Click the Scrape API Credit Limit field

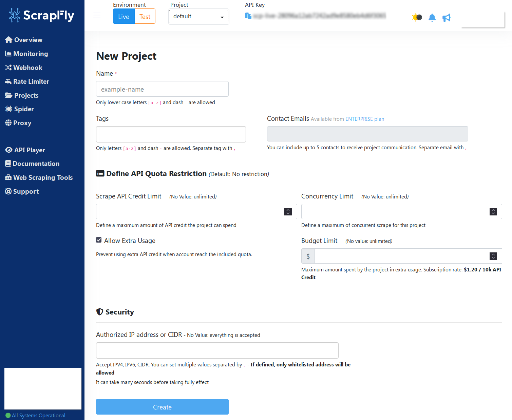196,211
